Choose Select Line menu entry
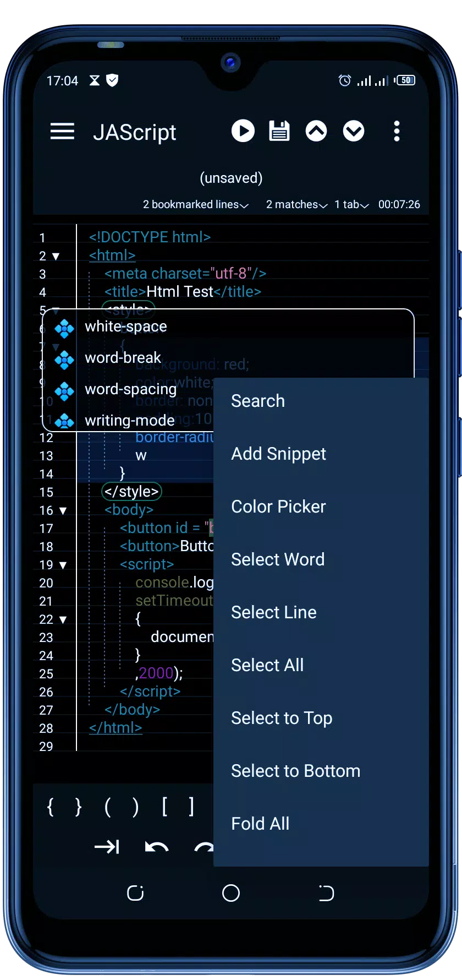Image resolution: width=462 pixels, height=980 pixels. [321, 612]
